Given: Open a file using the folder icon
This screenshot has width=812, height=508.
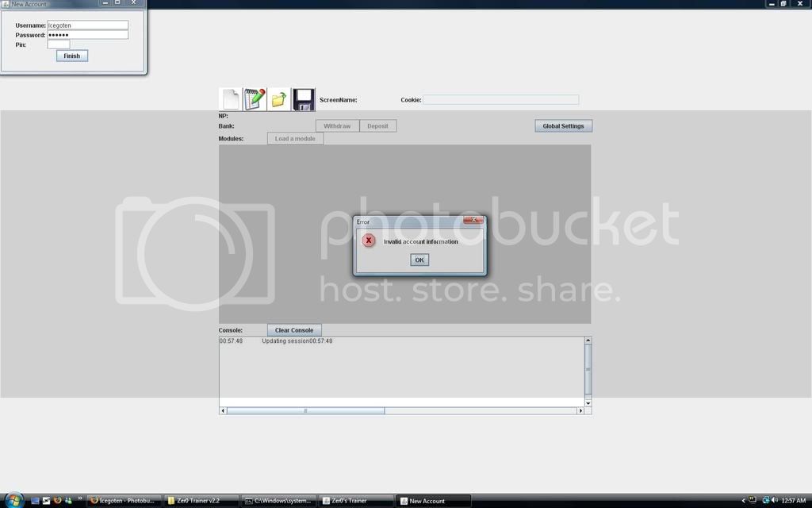Looking at the screenshot, I should point(279,99).
